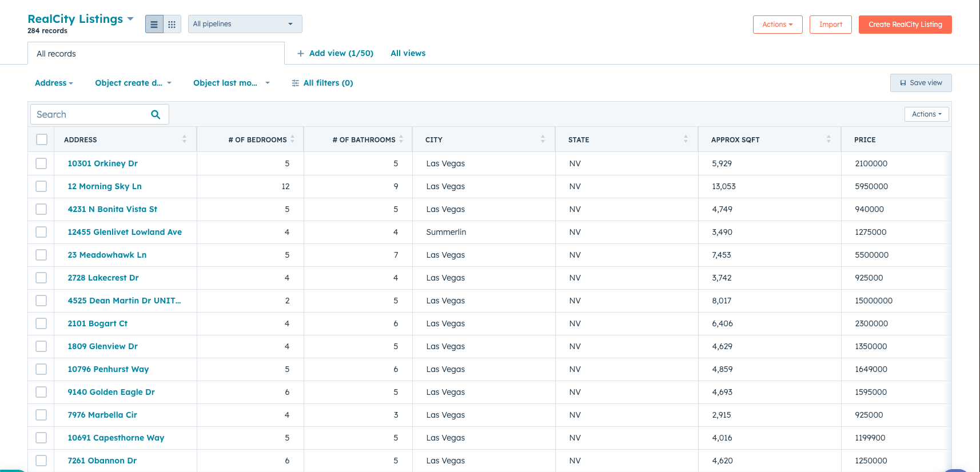
Task: Sort by Address column arrows
Action: tap(184, 139)
